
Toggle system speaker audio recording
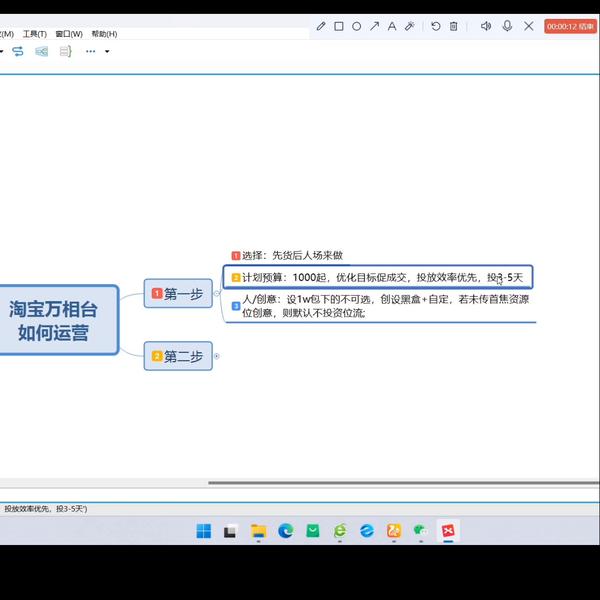pyautogui.click(x=486, y=26)
